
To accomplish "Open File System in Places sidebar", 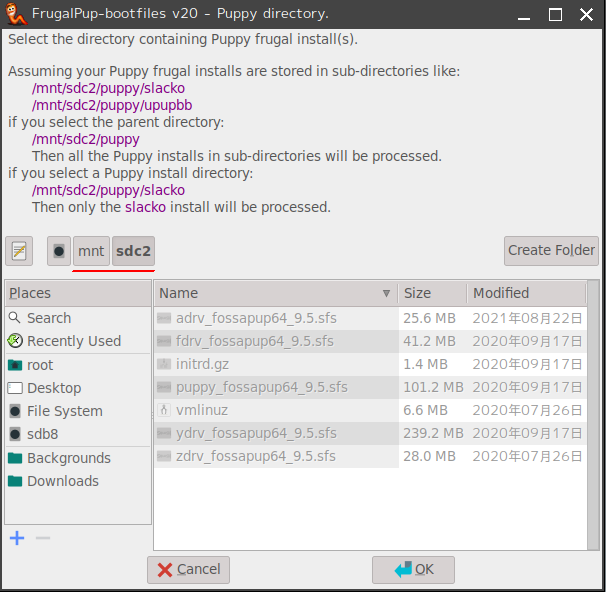I will coord(64,411).
